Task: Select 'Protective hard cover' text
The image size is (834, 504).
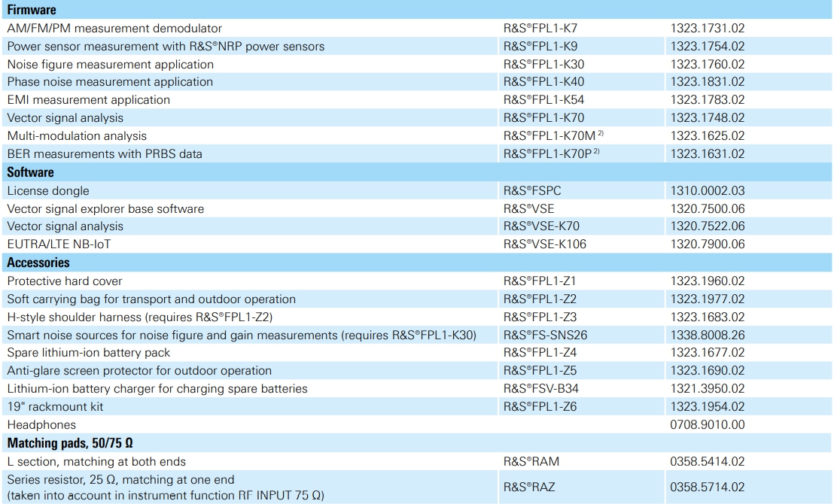Action: tap(65, 281)
